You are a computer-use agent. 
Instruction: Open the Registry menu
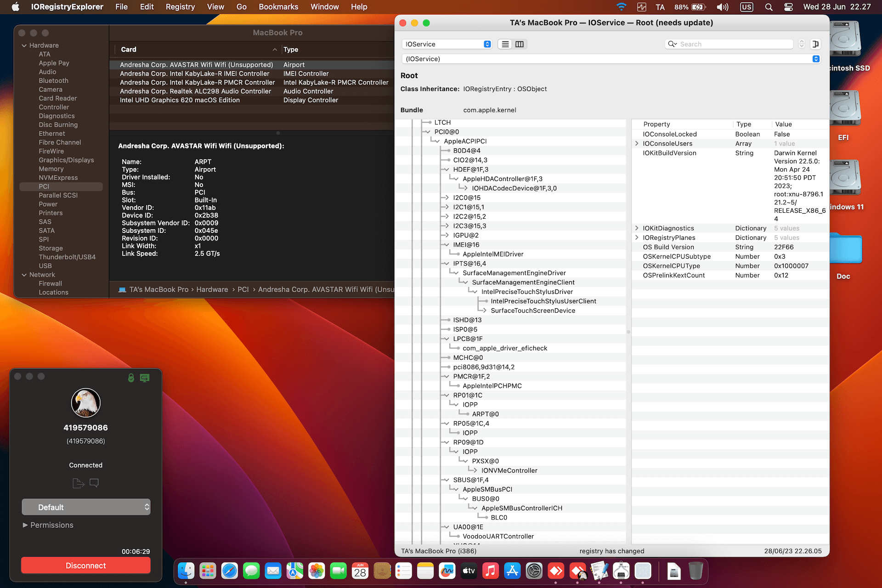click(180, 7)
